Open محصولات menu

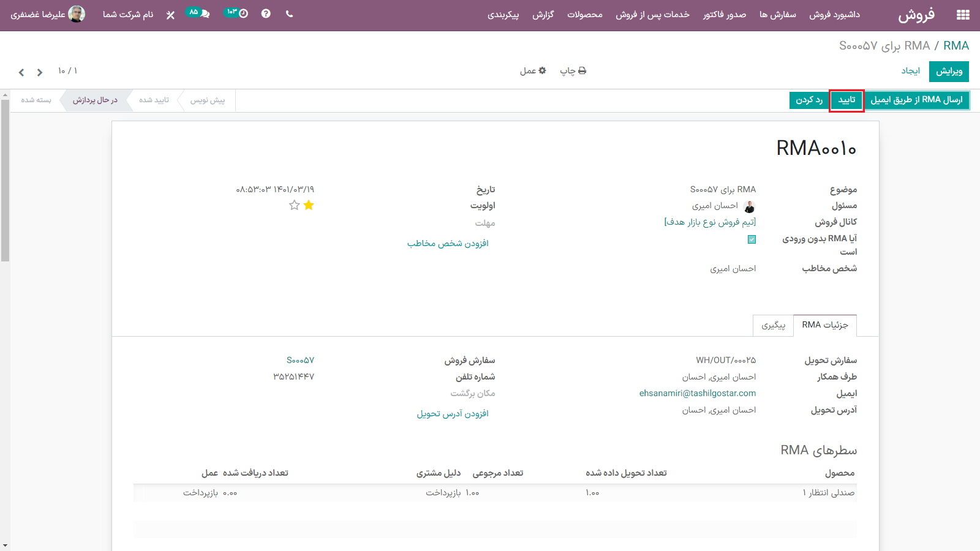click(x=585, y=15)
